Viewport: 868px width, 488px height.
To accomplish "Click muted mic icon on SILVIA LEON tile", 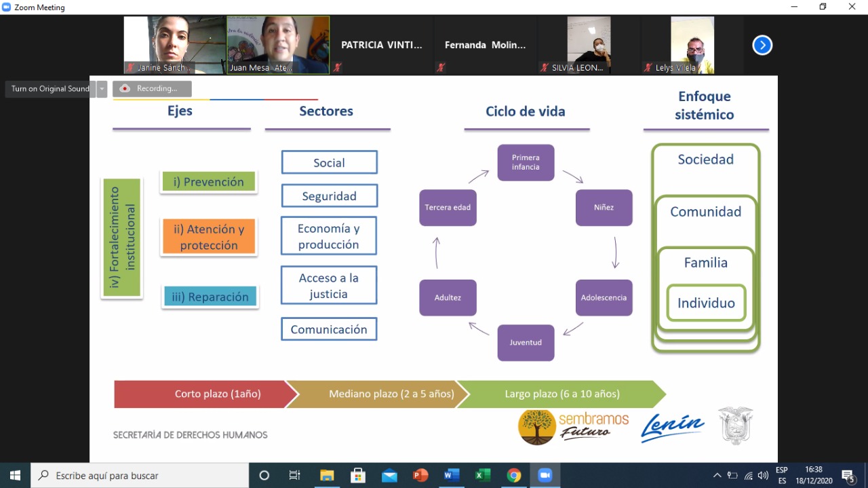I will coord(545,68).
